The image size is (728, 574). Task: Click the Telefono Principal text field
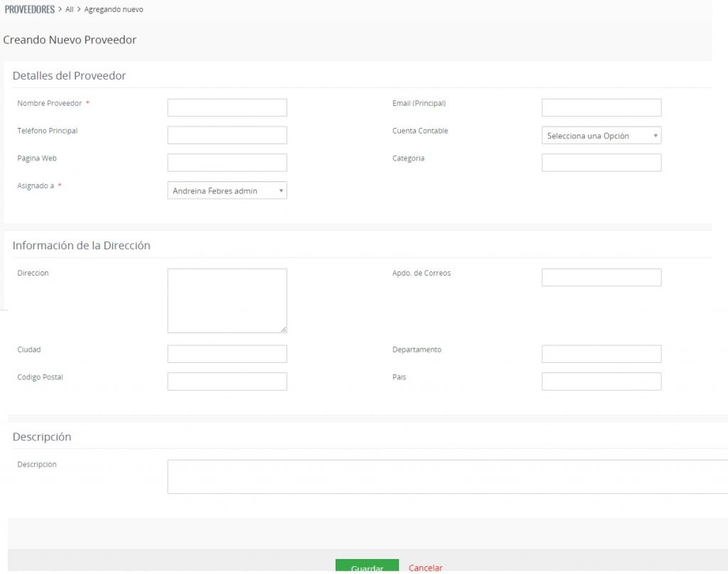[x=227, y=136]
